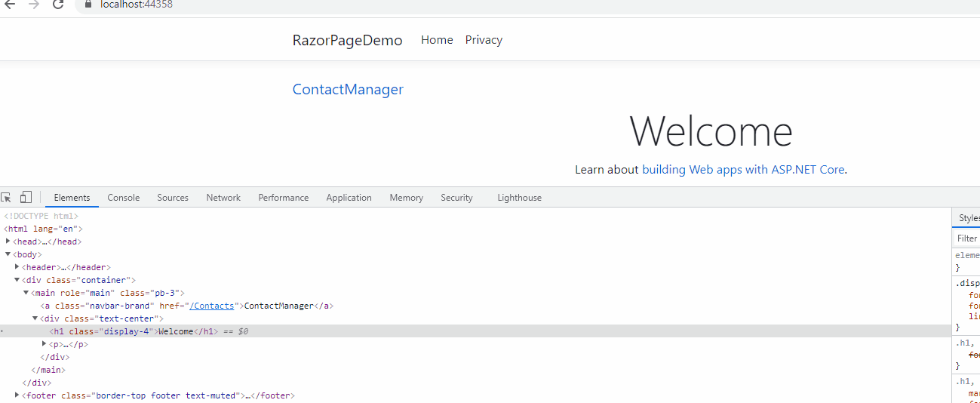Screen dimensions: 980x403
Task: Open the Privacy nav link
Action: [484, 40]
